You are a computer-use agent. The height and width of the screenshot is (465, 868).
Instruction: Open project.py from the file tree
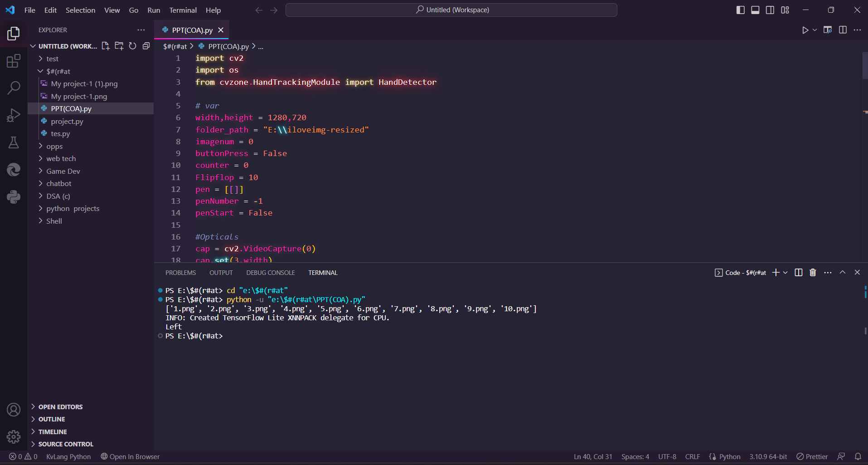91,121
